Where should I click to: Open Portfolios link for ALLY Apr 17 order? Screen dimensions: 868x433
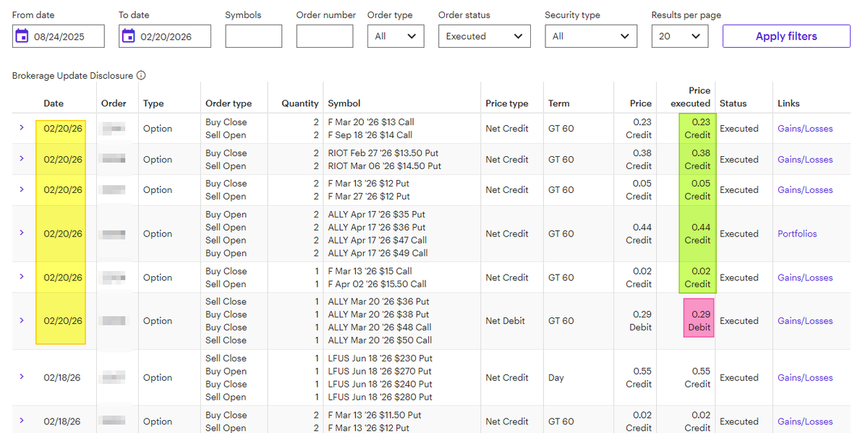pyautogui.click(x=797, y=234)
